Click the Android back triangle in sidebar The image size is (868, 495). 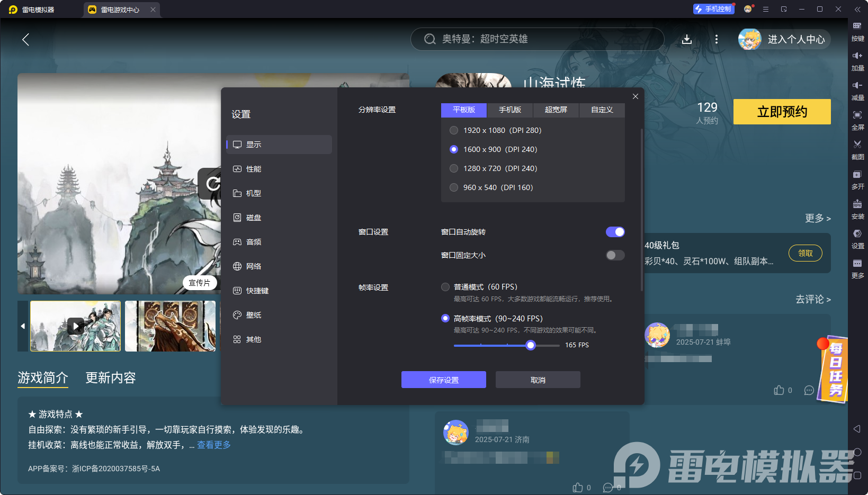pos(857,428)
